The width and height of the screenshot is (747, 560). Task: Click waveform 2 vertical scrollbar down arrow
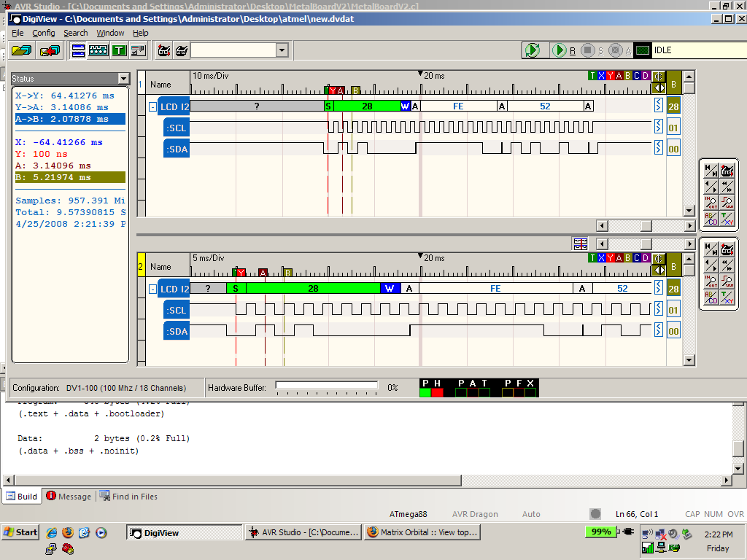[689, 360]
